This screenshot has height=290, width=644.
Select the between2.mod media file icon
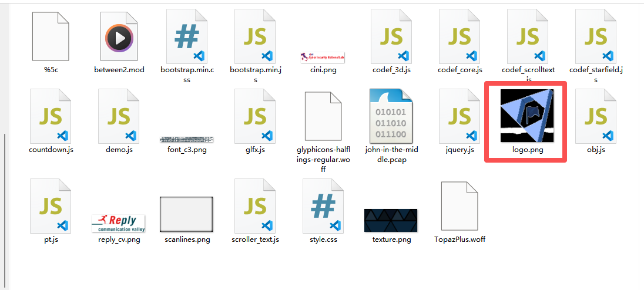pos(119,36)
